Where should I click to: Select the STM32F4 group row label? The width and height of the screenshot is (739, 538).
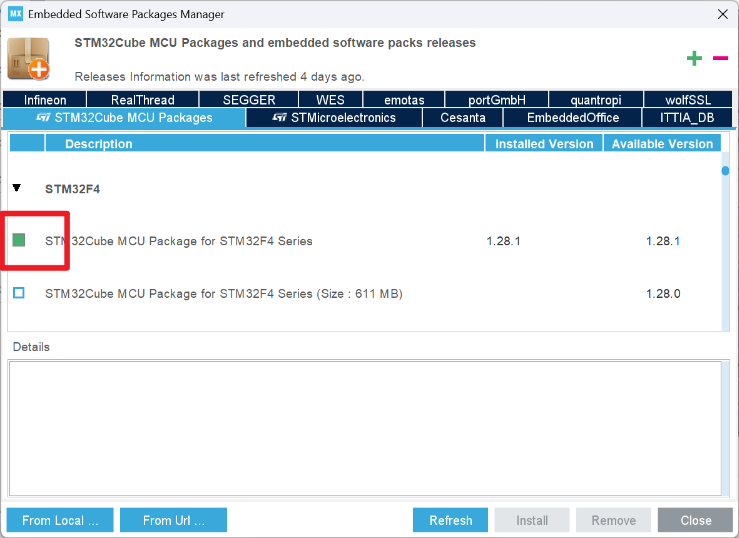73,189
